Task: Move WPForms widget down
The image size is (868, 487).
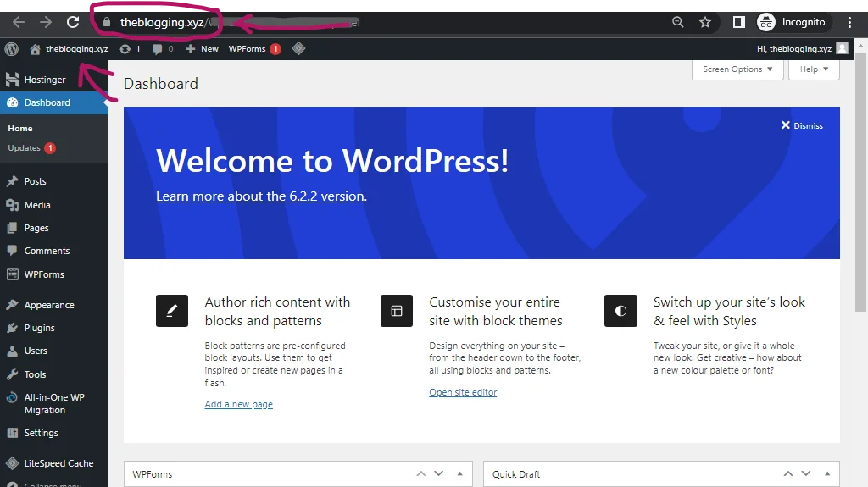Action: 439,473
